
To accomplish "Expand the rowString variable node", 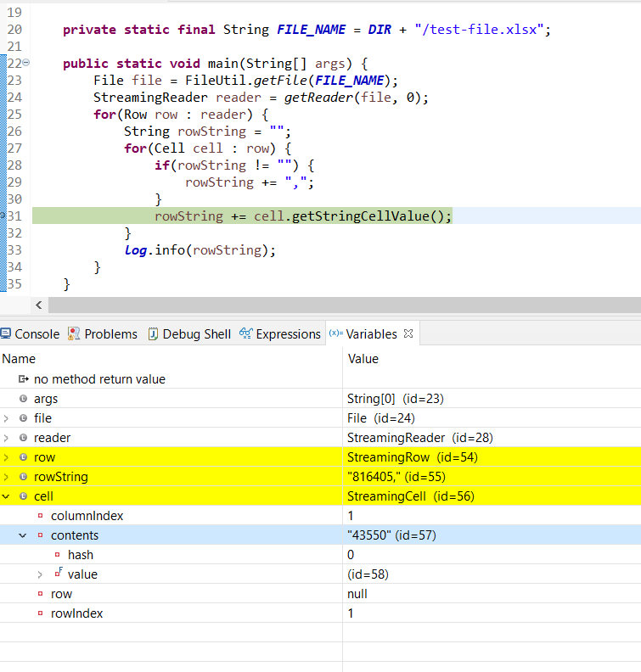I will [x=6, y=477].
